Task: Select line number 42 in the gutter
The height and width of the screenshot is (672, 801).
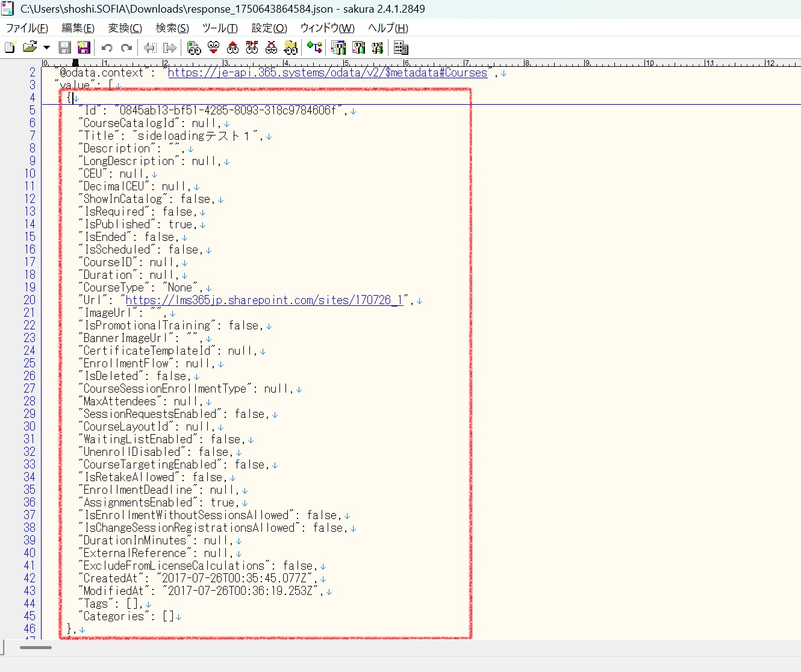Action: coord(30,578)
